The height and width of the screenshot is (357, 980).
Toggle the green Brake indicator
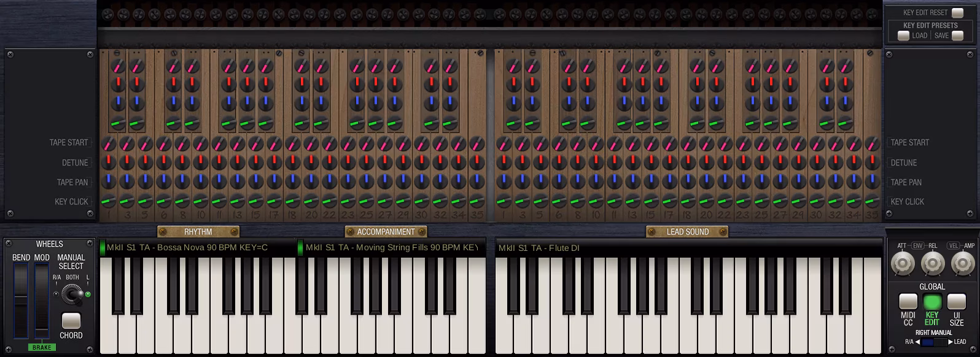point(42,347)
